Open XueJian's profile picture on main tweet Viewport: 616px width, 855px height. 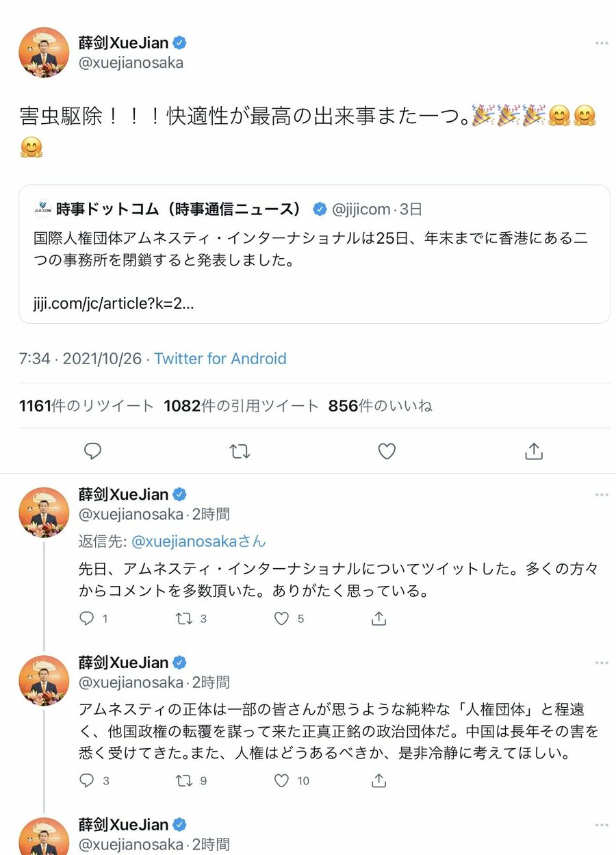(x=44, y=53)
